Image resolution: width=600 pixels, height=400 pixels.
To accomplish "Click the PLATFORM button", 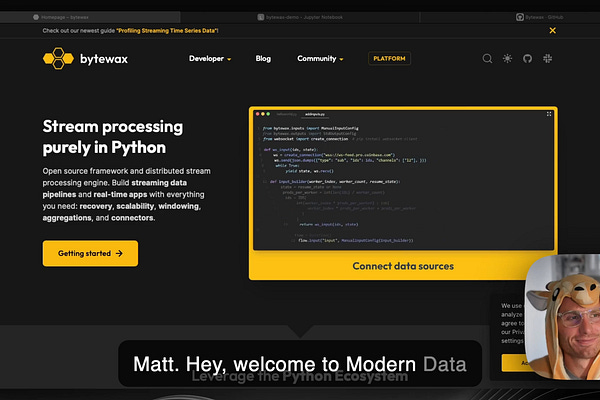I will tap(389, 59).
